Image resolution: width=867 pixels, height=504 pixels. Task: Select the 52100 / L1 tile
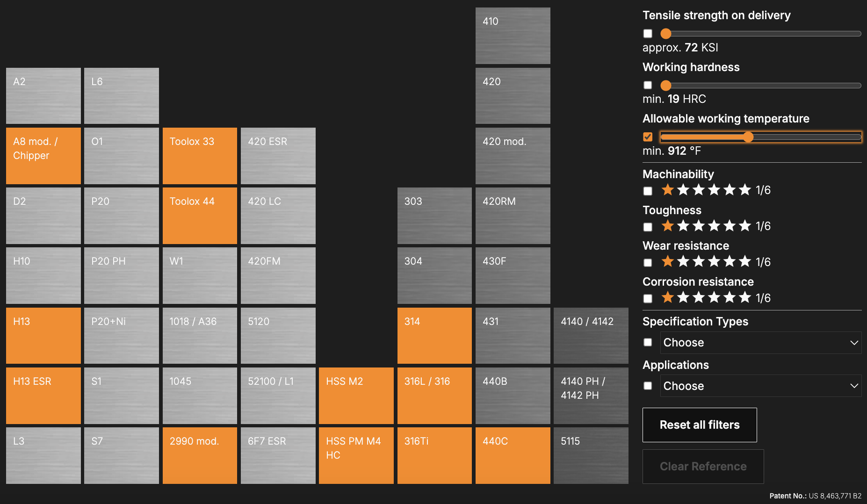tap(278, 396)
